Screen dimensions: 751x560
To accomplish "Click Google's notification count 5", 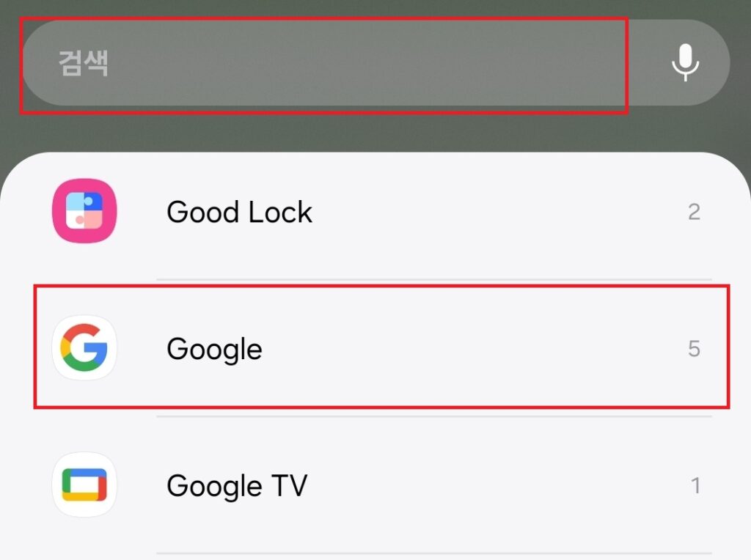I will pos(694,349).
